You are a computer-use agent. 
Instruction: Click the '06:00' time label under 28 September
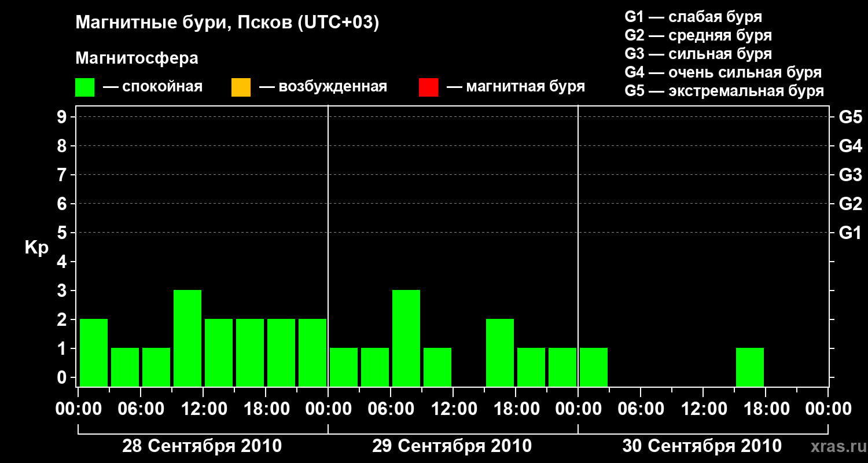point(141,409)
